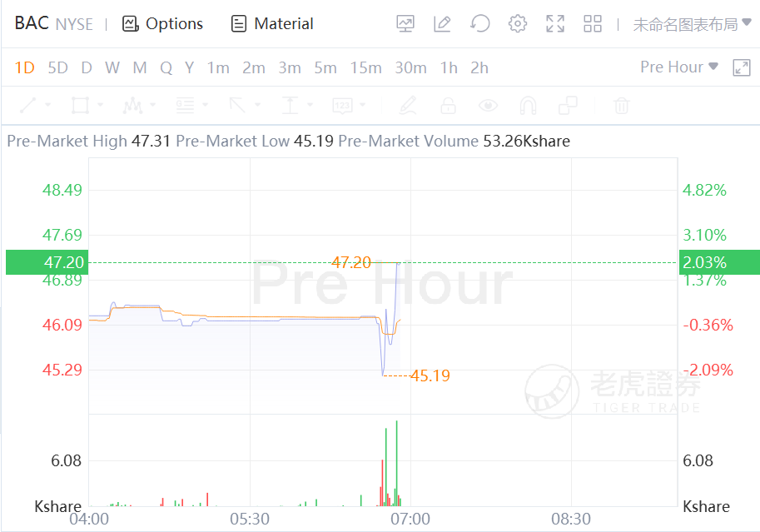Screen dimensions: 760x532
Task: Click the green 47.20 price label
Action: tap(44, 262)
